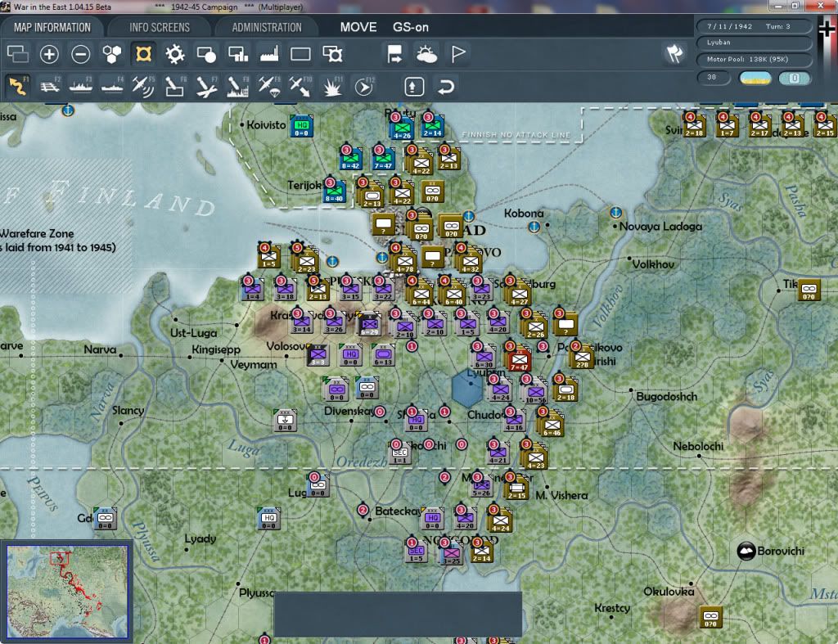Select F8 bomb city mode icon
The height and width of the screenshot is (644, 838).
tap(238, 86)
